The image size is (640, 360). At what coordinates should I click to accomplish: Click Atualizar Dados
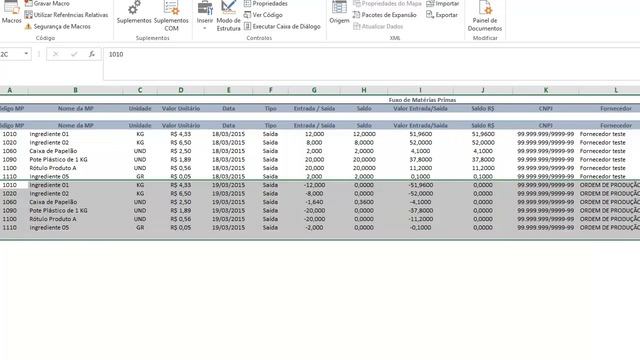tap(378, 27)
